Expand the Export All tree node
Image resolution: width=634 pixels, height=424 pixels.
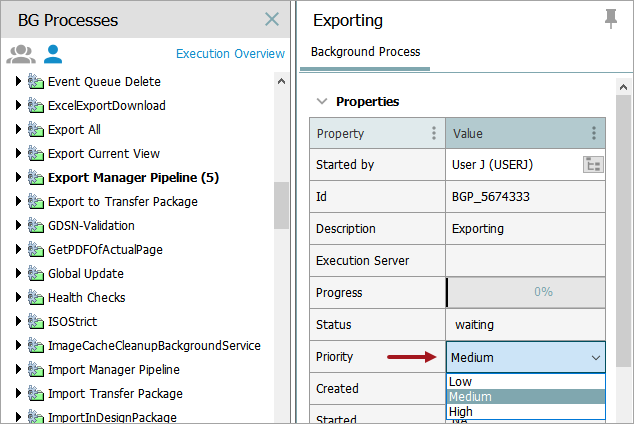point(18,130)
